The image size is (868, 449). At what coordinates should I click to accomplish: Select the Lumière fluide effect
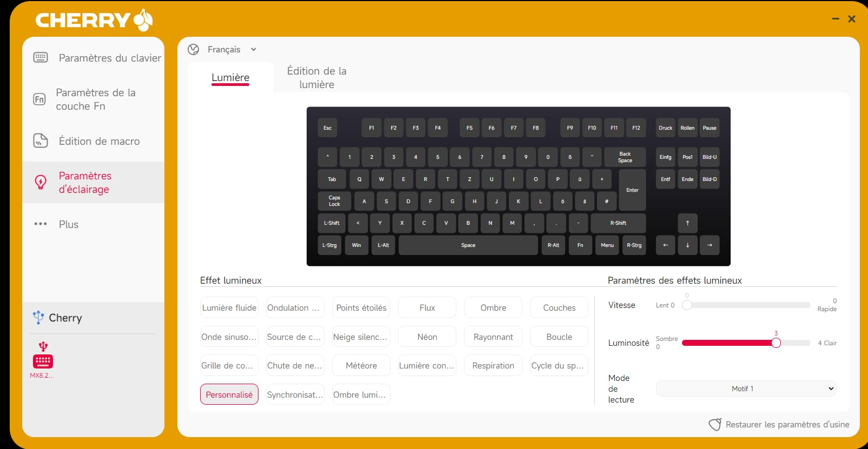[229, 307]
